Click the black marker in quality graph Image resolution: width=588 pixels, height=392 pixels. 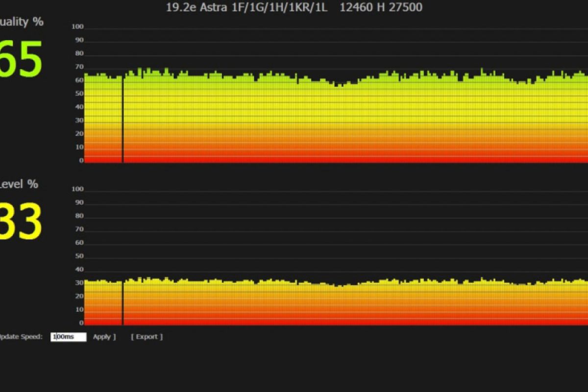[x=122, y=120]
